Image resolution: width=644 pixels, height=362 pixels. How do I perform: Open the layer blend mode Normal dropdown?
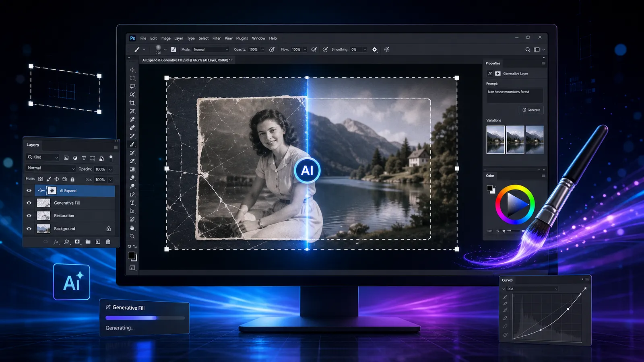point(51,168)
